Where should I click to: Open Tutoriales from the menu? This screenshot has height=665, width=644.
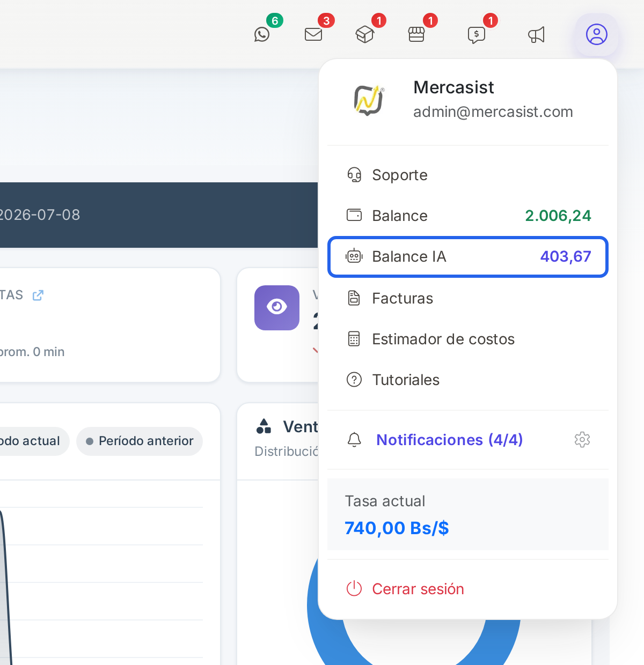click(x=468, y=380)
